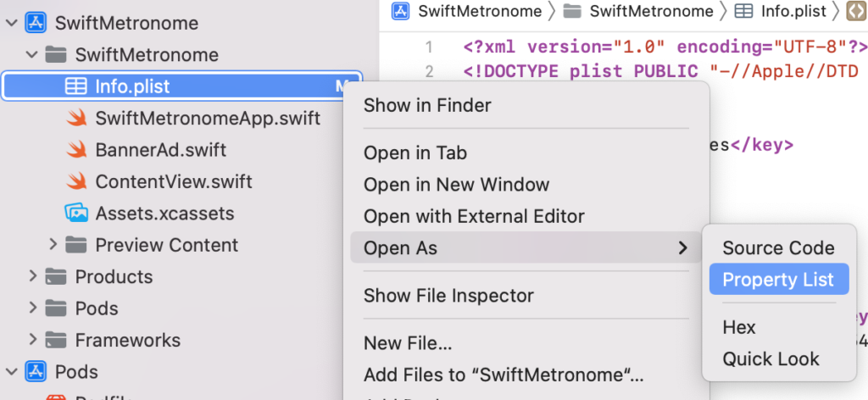The image size is (868, 400).
Task: Click the Preview Content folder icon
Action: (x=75, y=245)
